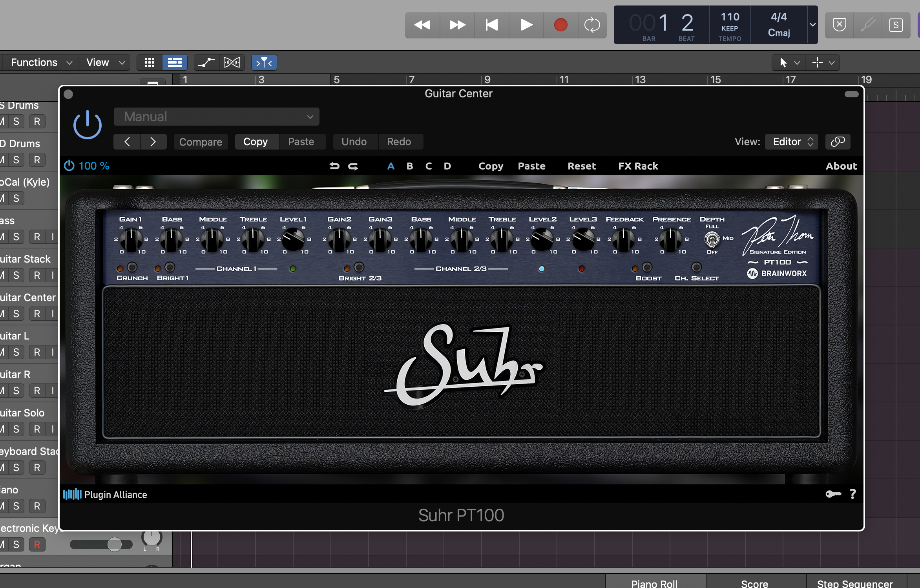Click the MIDI region edit mode icon

[x=233, y=62]
